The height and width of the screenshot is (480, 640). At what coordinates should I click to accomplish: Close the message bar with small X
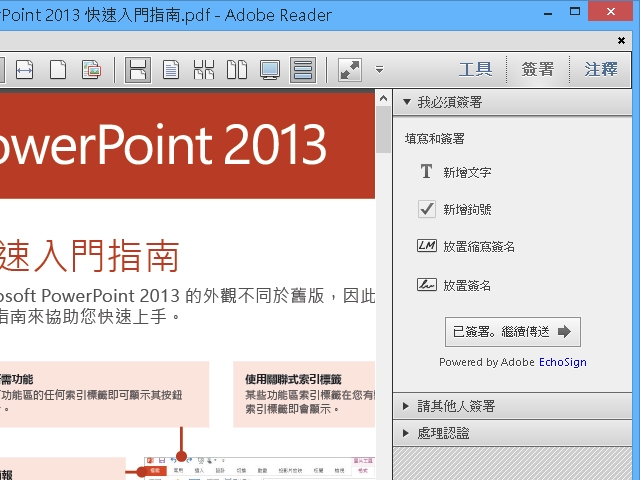[x=621, y=40]
